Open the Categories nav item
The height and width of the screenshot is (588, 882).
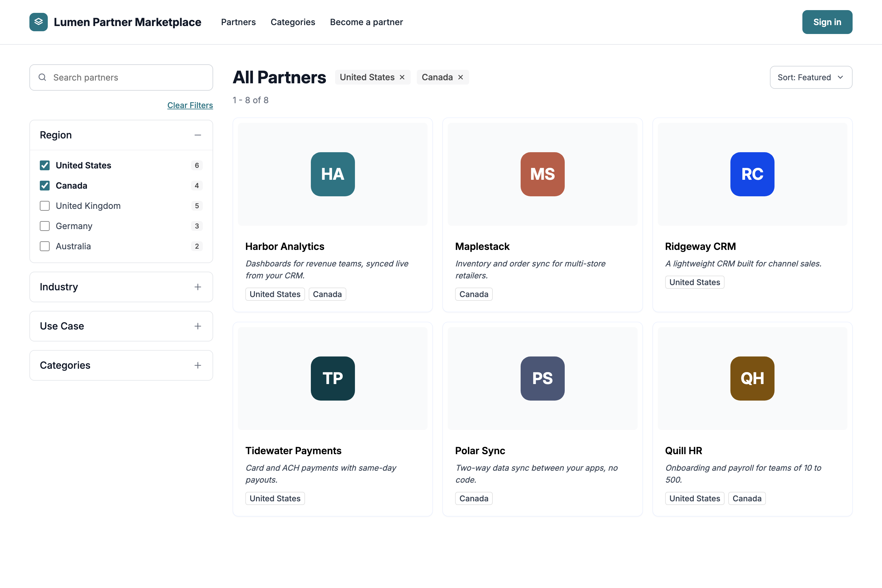pos(293,22)
